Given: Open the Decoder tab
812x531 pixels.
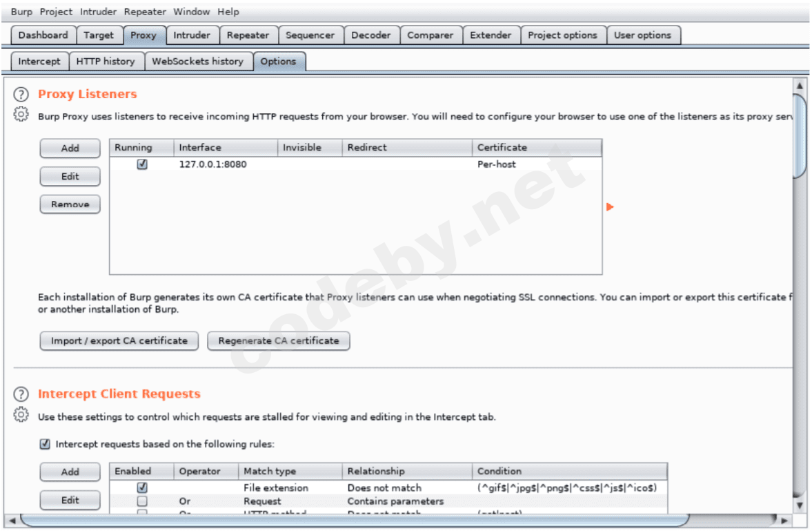Looking at the screenshot, I should pos(370,35).
